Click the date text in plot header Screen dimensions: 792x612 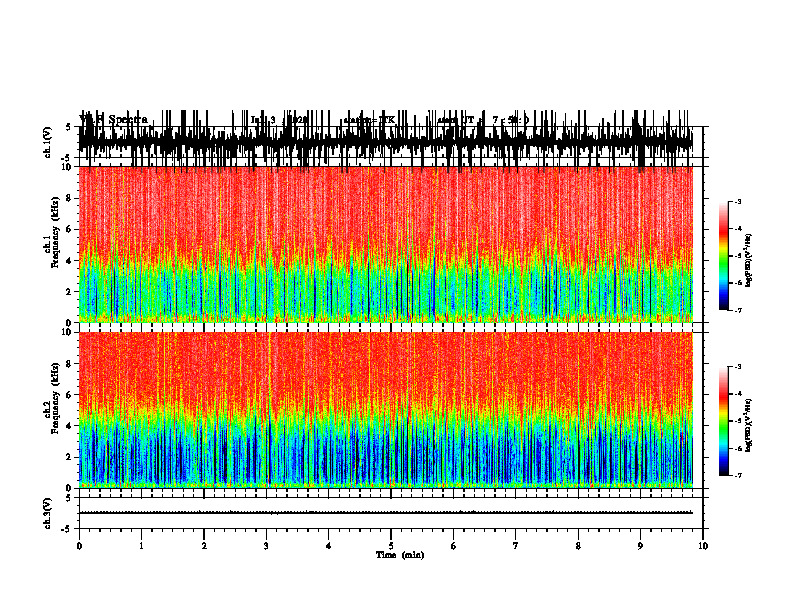point(279,120)
